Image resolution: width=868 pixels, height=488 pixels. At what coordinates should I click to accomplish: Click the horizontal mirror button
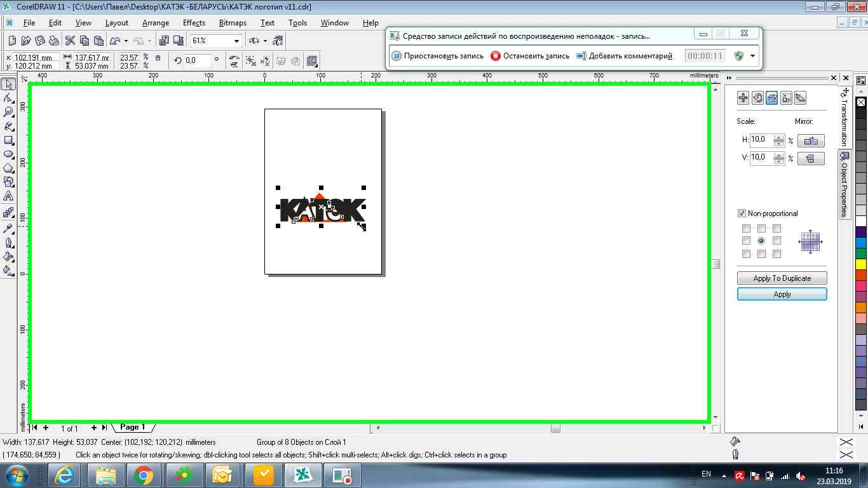point(811,141)
